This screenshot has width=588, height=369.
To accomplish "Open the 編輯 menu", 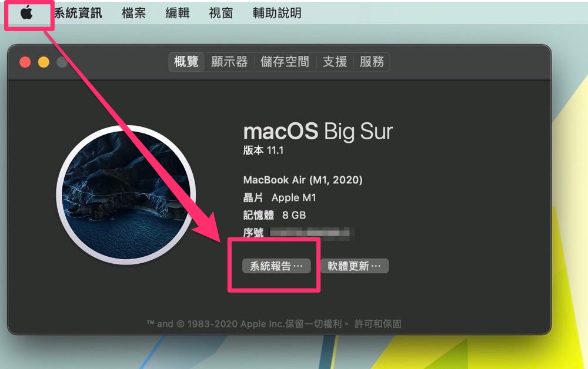I will [178, 13].
